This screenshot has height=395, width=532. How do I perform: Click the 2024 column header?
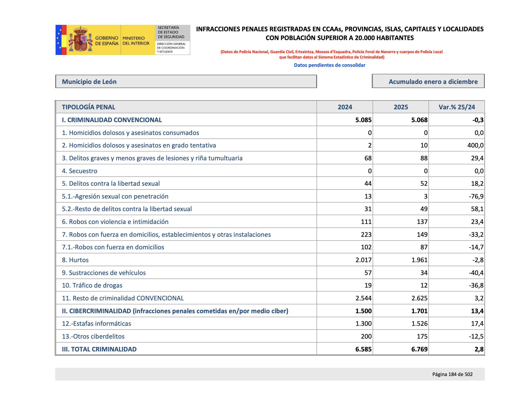click(x=344, y=107)
